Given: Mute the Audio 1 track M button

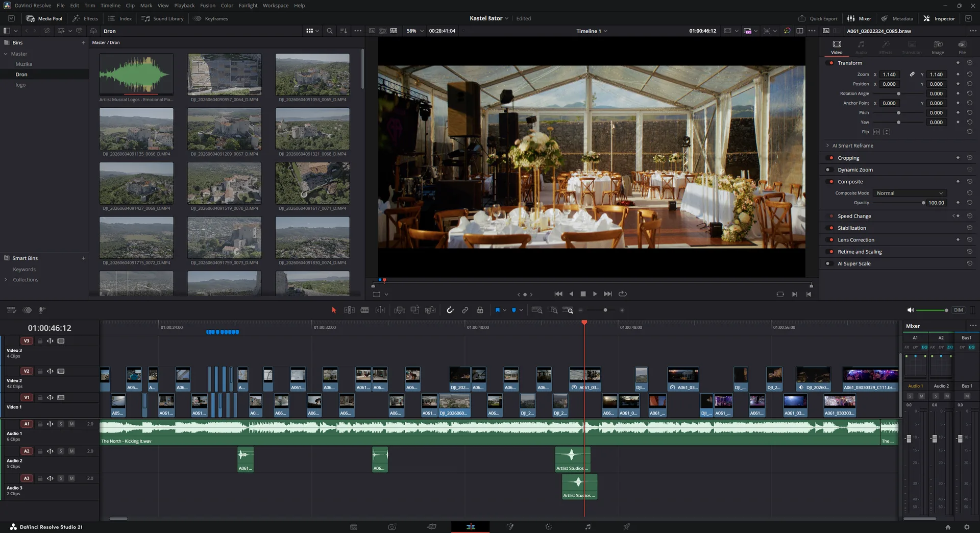Looking at the screenshot, I should [71, 424].
